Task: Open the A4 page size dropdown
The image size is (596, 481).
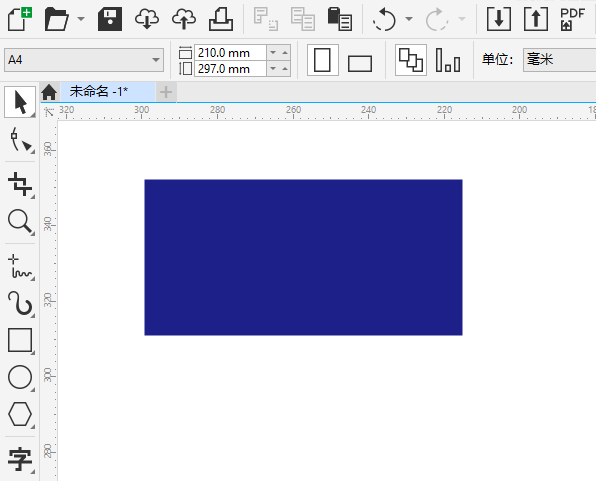Action: click(x=84, y=60)
